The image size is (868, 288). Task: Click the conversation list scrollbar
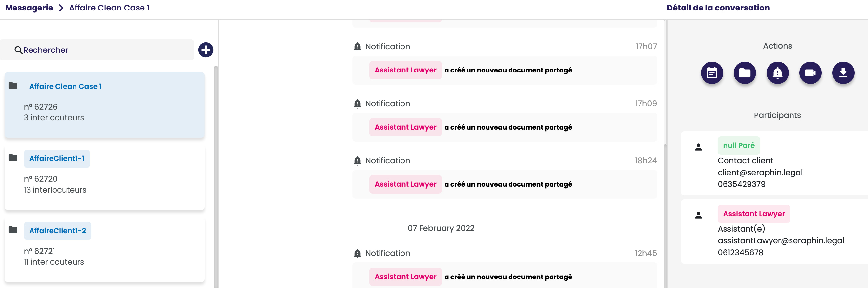216,168
